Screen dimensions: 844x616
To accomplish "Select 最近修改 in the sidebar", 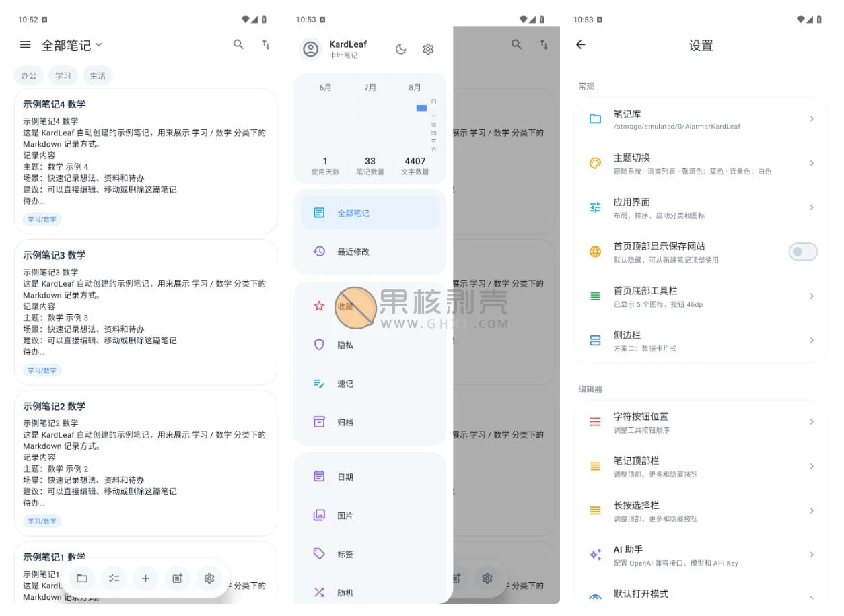I will pos(370,252).
